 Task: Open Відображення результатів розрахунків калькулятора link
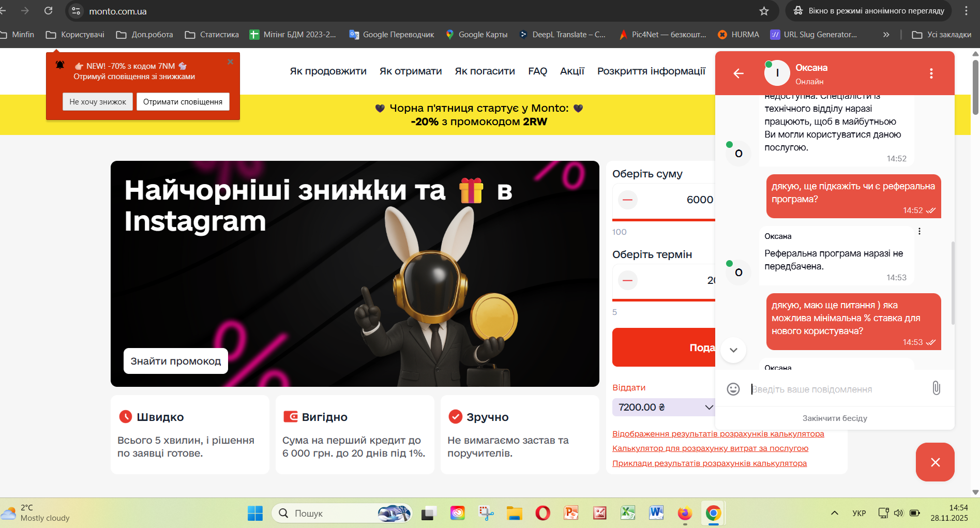[x=718, y=434]
